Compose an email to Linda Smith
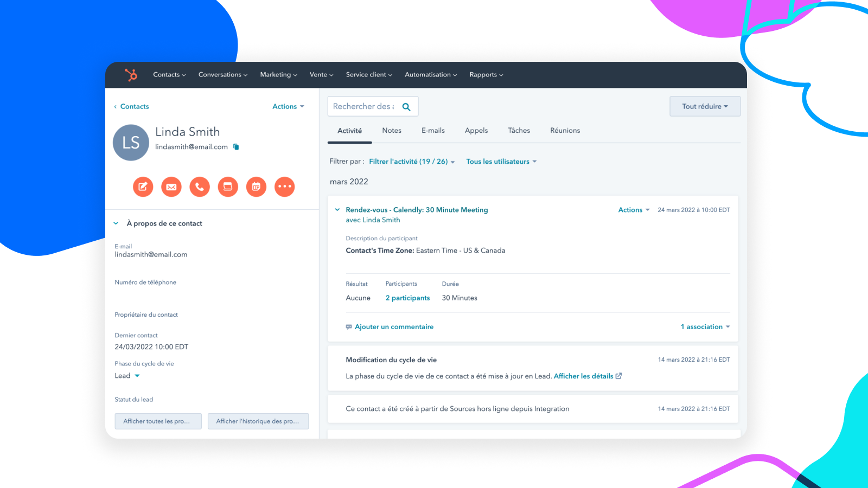Viewport: 868px width, 488px height. click(x=171, y=187)
